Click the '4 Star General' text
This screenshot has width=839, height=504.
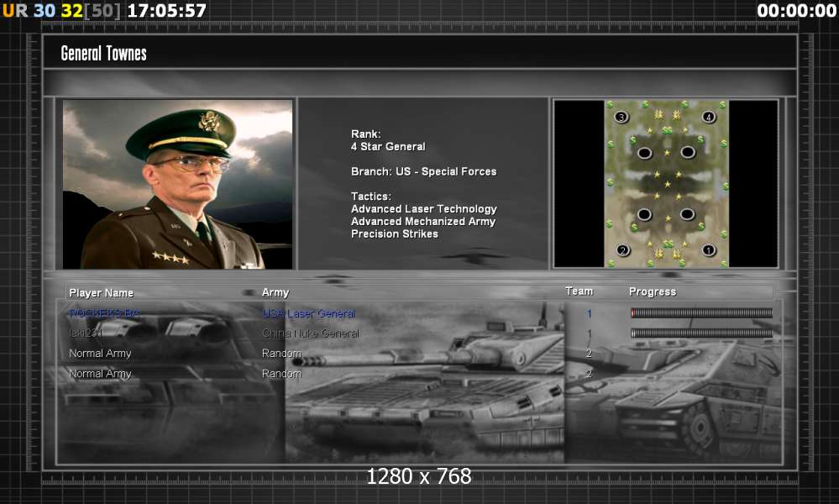tap(388, 147)
